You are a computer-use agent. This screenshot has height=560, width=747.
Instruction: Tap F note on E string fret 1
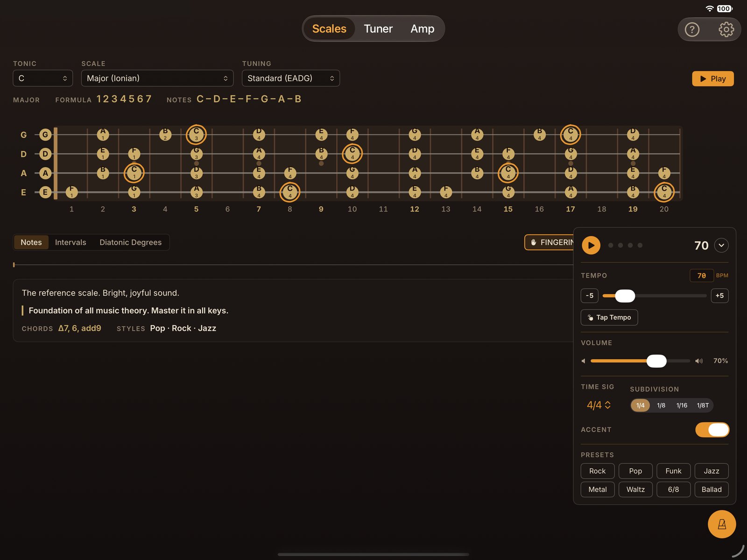[71, 192]
